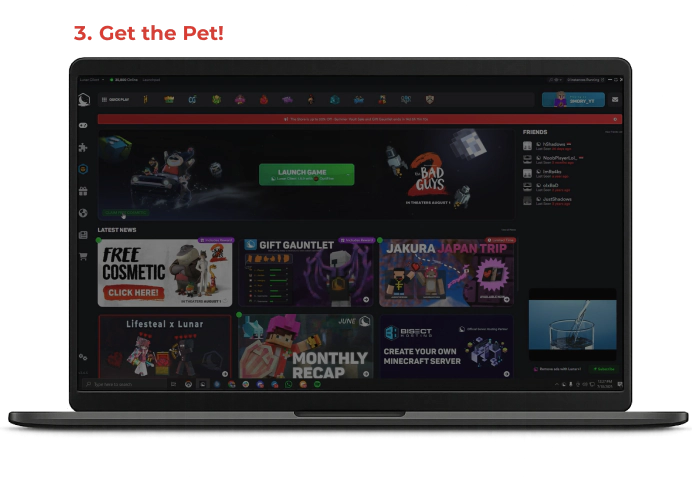This screenshot has height=480, width=692.
Task: Open the shopping cart store icon
Action: 83,256
